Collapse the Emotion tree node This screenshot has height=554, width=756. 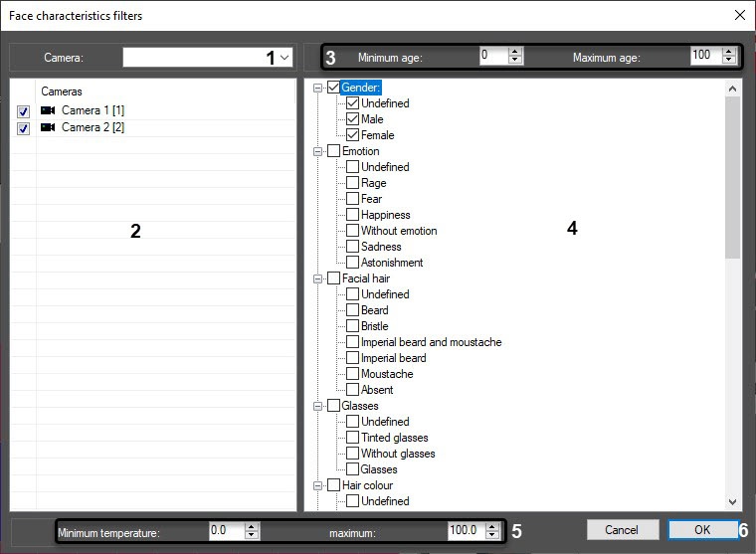click(317, 151)
